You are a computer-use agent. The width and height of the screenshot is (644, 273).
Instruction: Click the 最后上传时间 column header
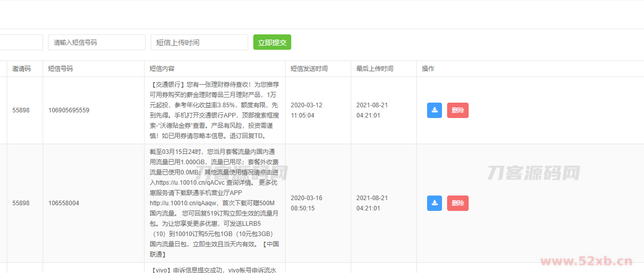tap(375, 69)
